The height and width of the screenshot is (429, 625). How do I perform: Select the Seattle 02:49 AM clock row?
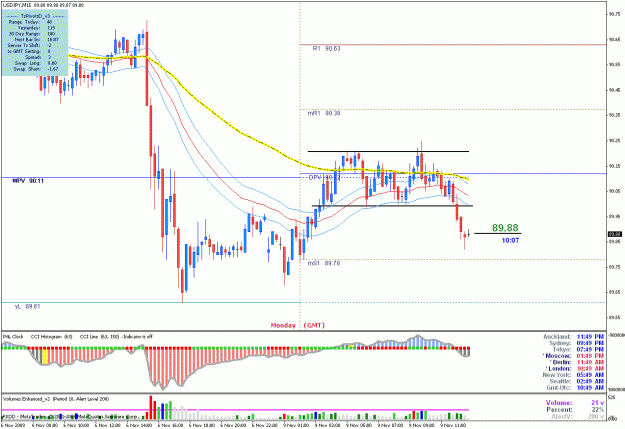click(577, 382)
